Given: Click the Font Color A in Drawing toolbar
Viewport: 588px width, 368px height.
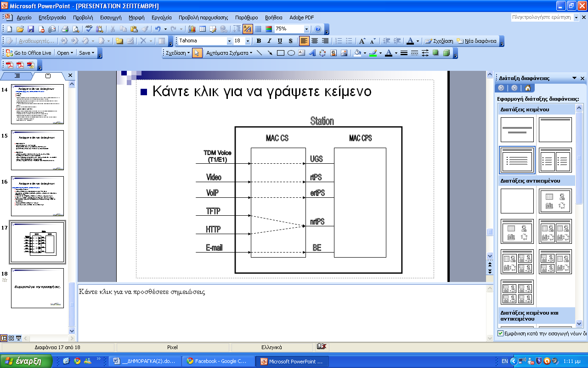Looking at the screenshot, I should [x=389, y=53].
